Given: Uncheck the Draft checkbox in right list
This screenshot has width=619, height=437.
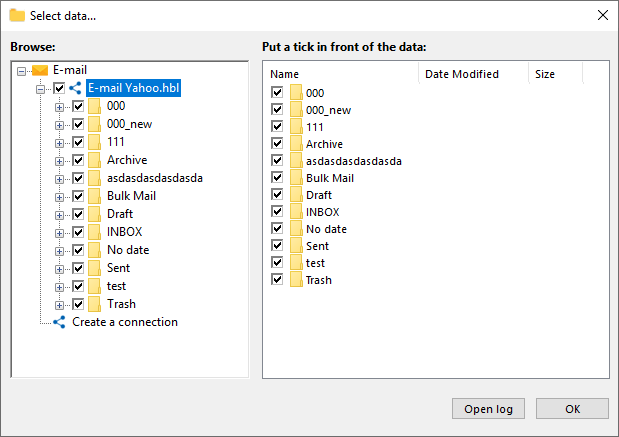Looking at the screenshot, I should point(277,195).
